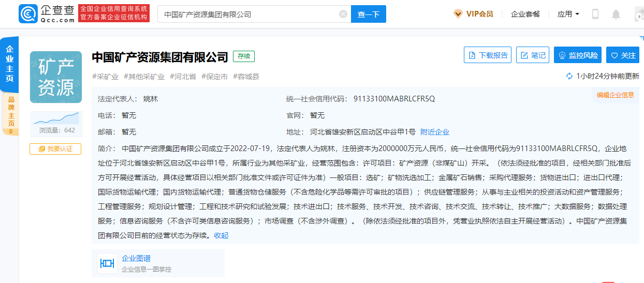The height and width of the screenshot is (283, 644).
Task: Click credit code 91133100MABRLCFR5Q
Action: (x=394, y=98)
